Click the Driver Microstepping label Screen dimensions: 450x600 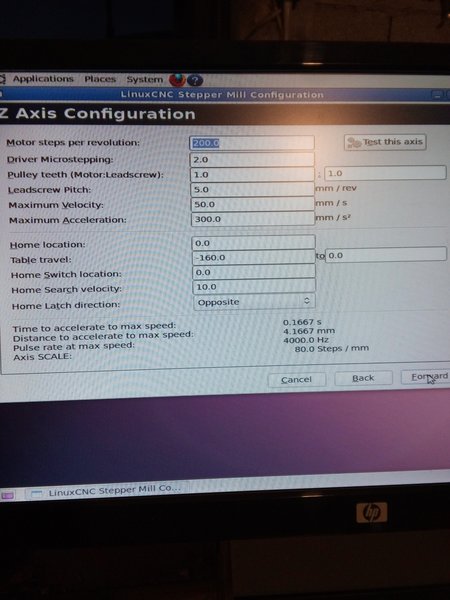[60, 160]
